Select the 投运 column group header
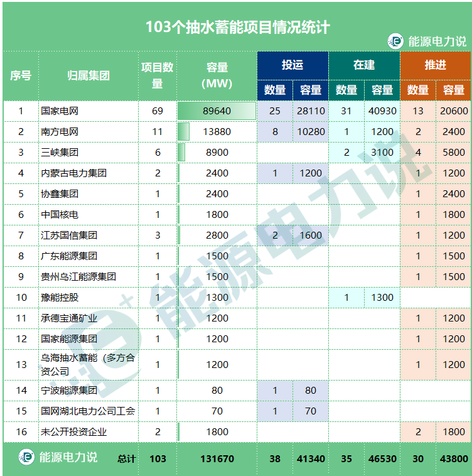 tap(292, 65)
